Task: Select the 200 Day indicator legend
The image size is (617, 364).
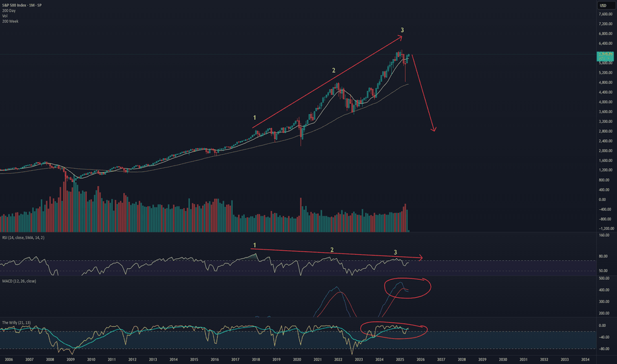Action: (9, 11)
